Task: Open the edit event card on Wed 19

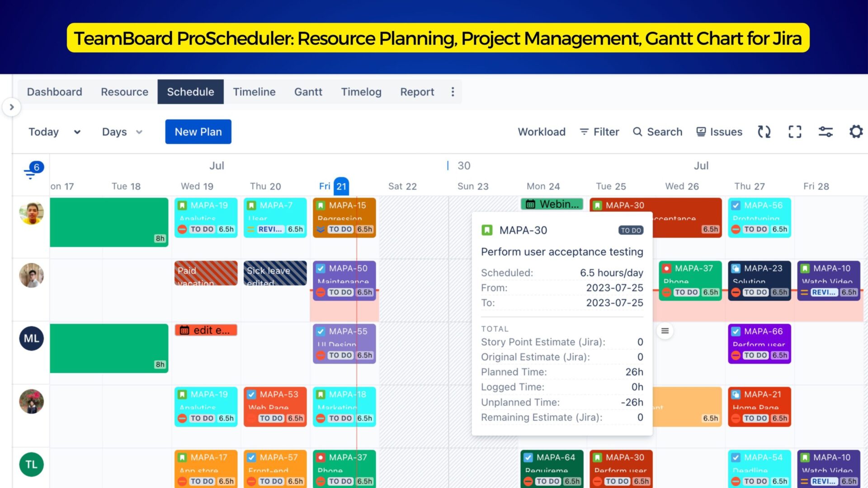Action: click(206, 330)
